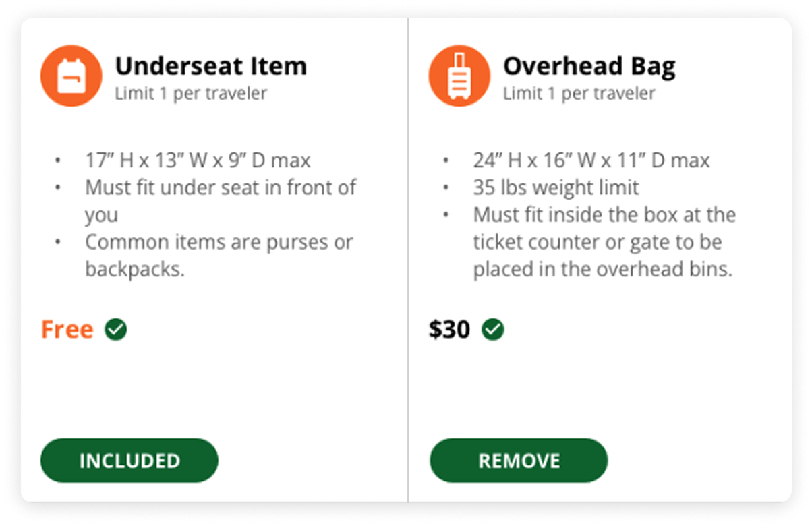The height and width of the screenshot is (526, 812).
Task: Click the 17" H x 13" W dimensions text
Action: (198, 161)
